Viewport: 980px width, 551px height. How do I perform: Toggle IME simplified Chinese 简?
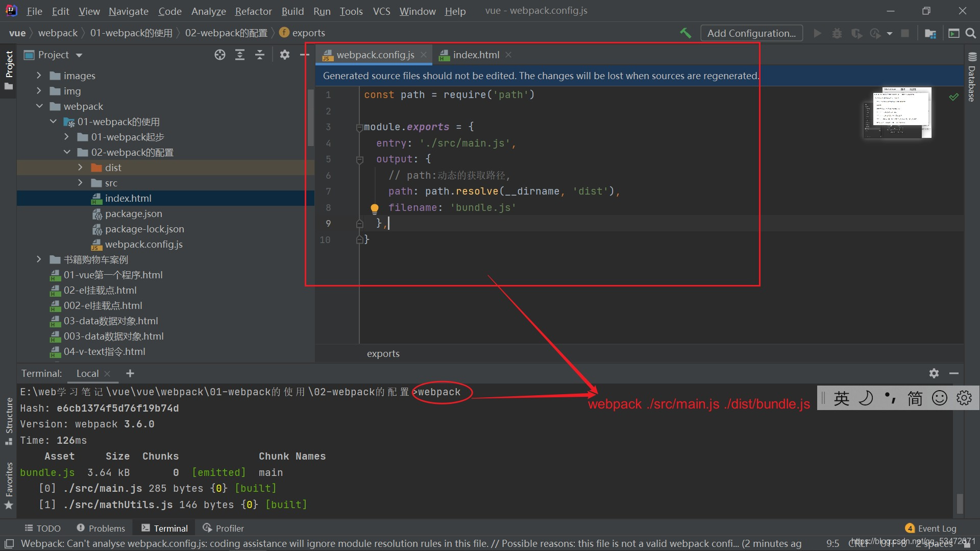point(915,398)
